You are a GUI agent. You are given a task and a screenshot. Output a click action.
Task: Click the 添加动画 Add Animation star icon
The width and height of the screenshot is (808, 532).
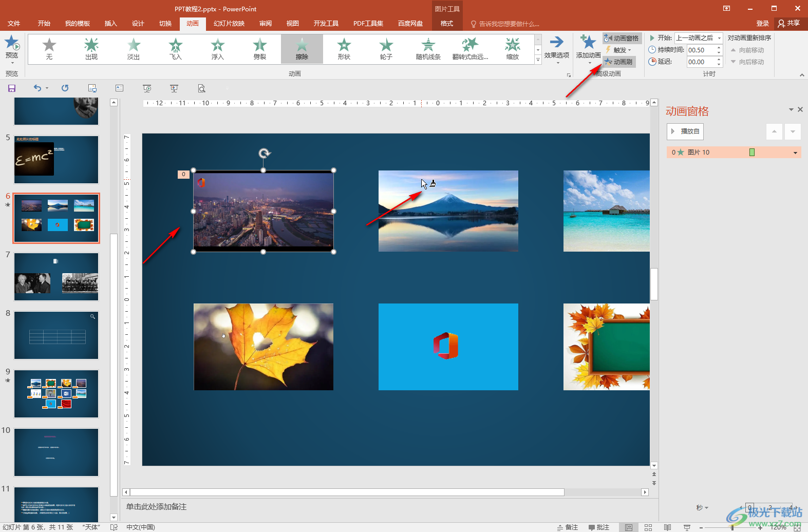588,43
